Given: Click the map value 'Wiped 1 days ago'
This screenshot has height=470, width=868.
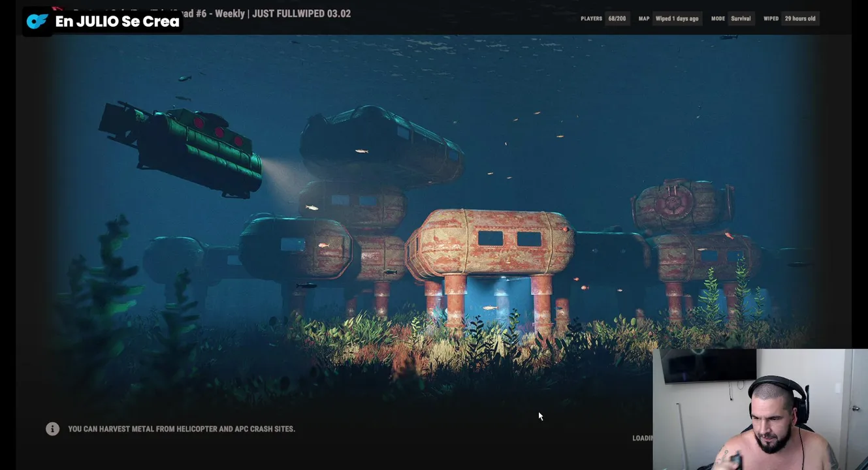Looking at the screenshot, I should (677, 18).
